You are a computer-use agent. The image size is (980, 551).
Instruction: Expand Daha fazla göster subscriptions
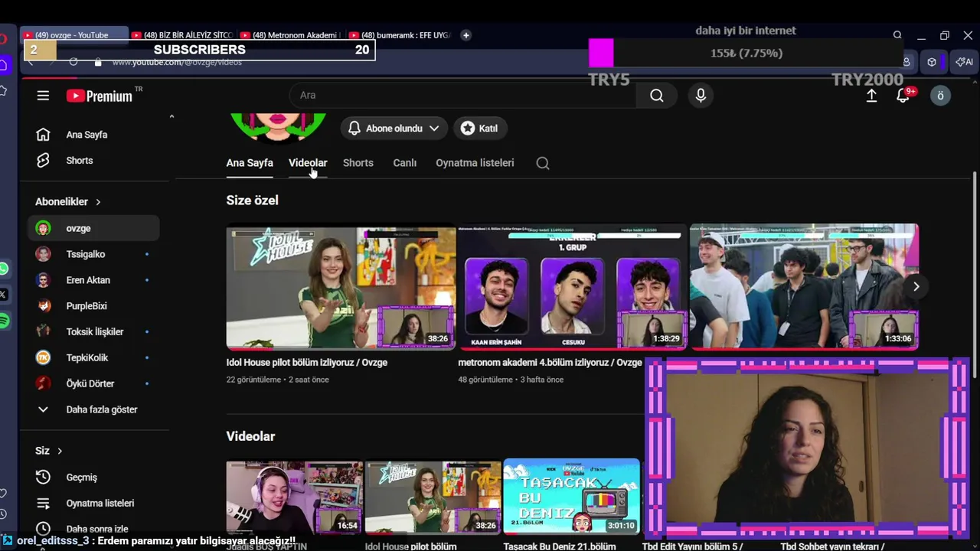[93, 409]
